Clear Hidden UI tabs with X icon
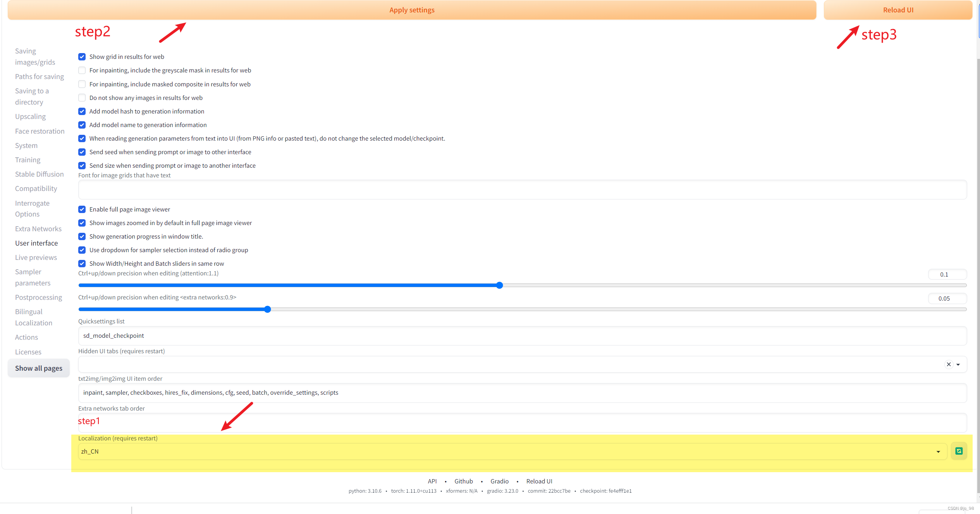Screen dimensions: 980x514 [949, 364]
